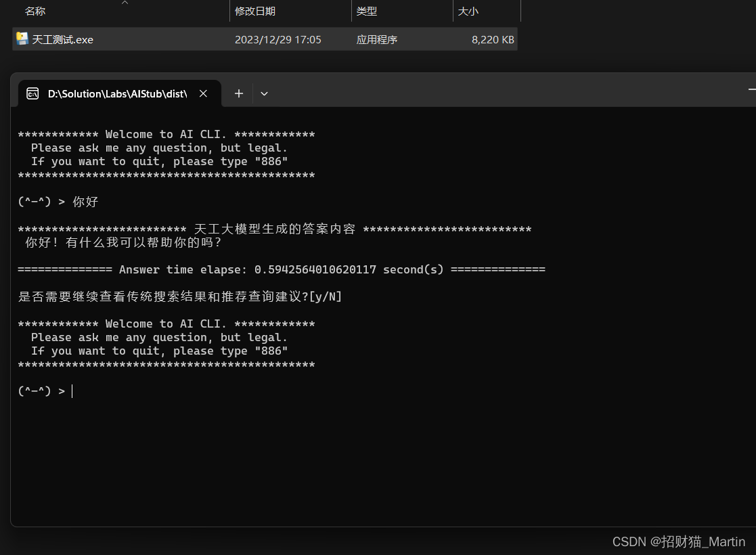Click the first Welcome to AI CLI banner

[166, 134]
